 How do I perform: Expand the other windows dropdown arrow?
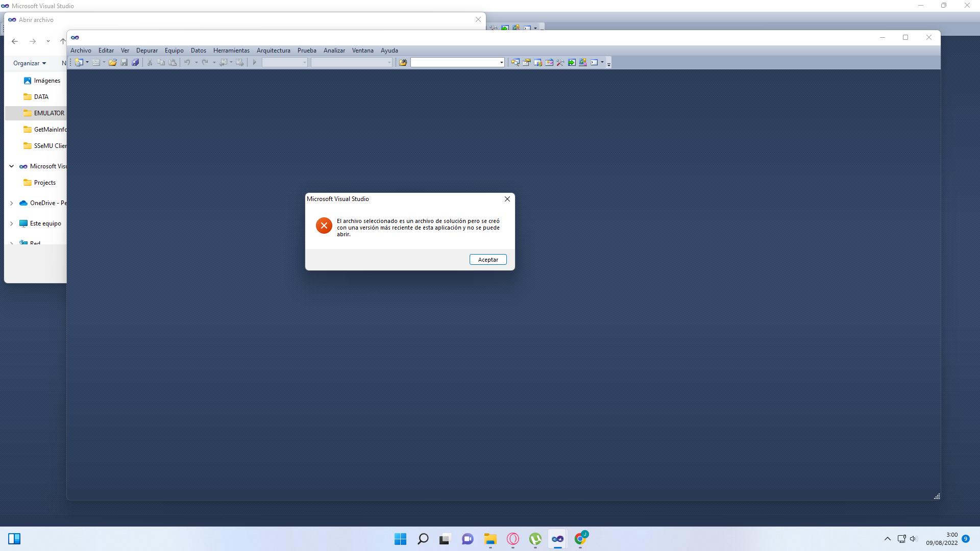point(602,62)
